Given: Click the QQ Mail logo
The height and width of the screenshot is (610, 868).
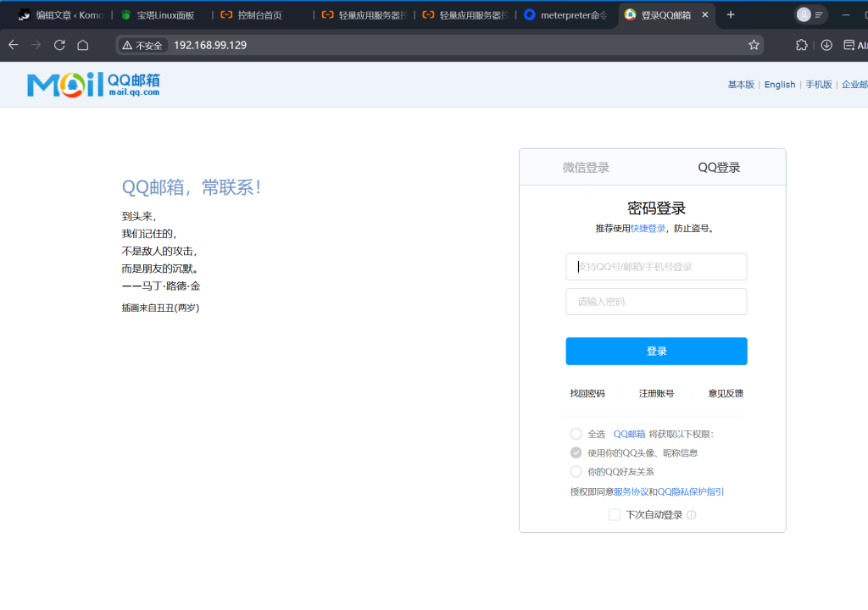Looking at the screenshot, I should 93,84.
